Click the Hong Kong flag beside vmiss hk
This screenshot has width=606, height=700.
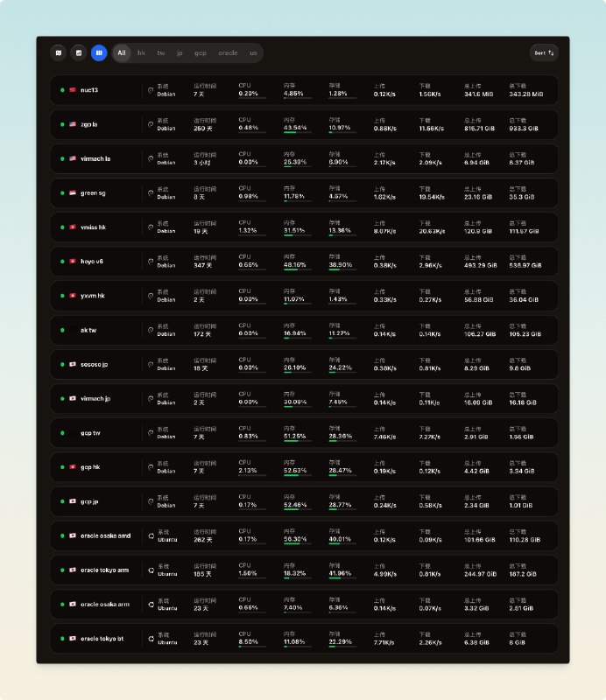[x=73, y=227]
